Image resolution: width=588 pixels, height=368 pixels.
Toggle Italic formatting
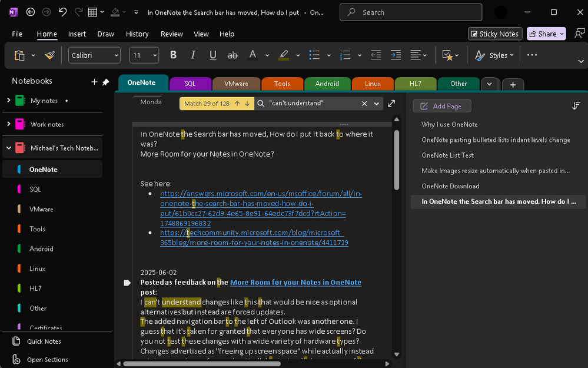tap(192, 55)
